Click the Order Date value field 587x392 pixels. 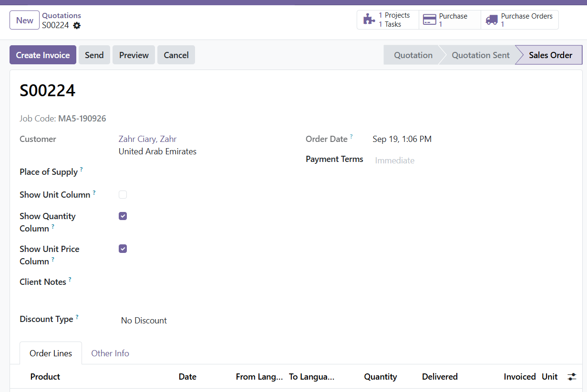(402, 139)
